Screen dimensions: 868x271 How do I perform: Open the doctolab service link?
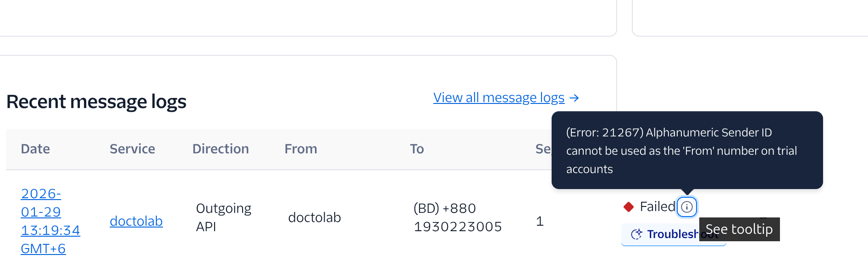coord(136,221)
